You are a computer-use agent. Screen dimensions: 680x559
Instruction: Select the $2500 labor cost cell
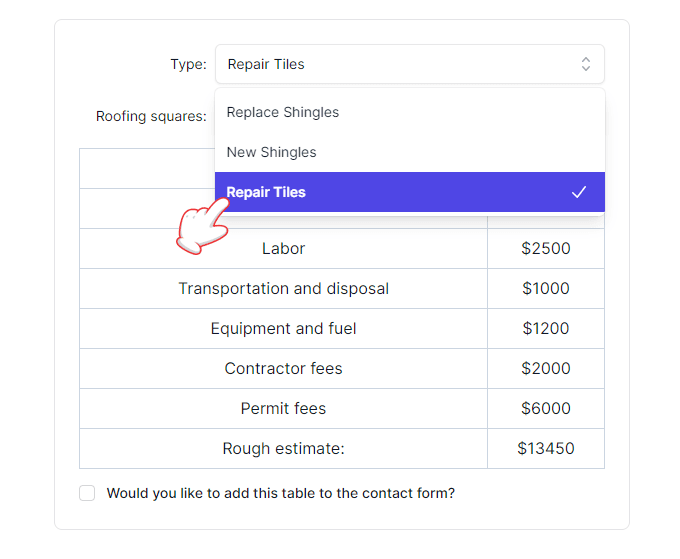[546, 248]
